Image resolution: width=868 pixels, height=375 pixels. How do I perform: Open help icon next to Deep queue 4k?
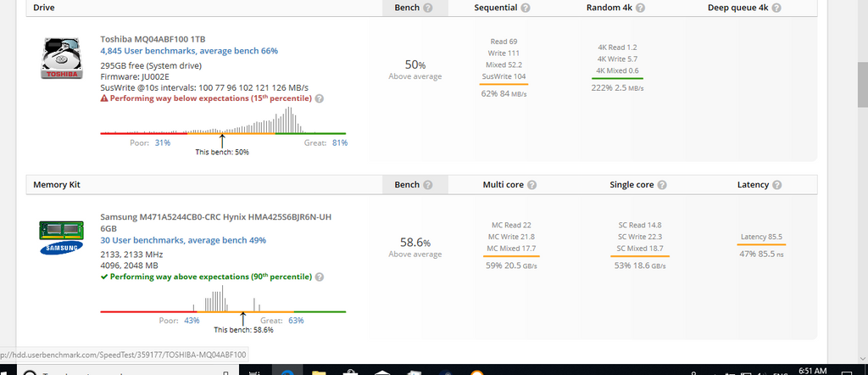776,8
